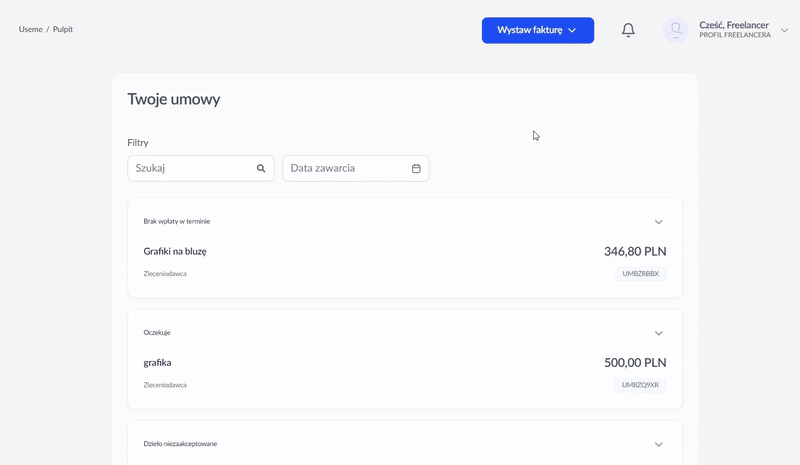This screenshot has height=465, width=800.
Task: Click Zleceniodawca under grafika contract
Action: point(165,385)
